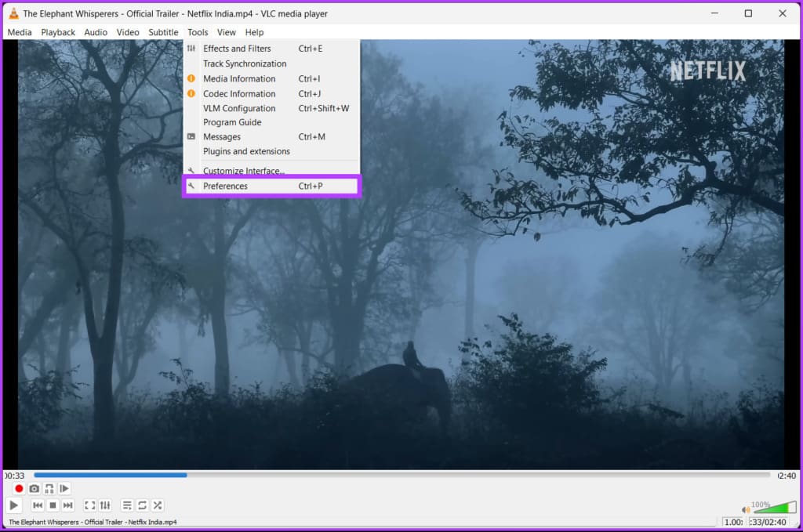
Task: Advance with the frame-by-frame button
Action: pos(64,489)
